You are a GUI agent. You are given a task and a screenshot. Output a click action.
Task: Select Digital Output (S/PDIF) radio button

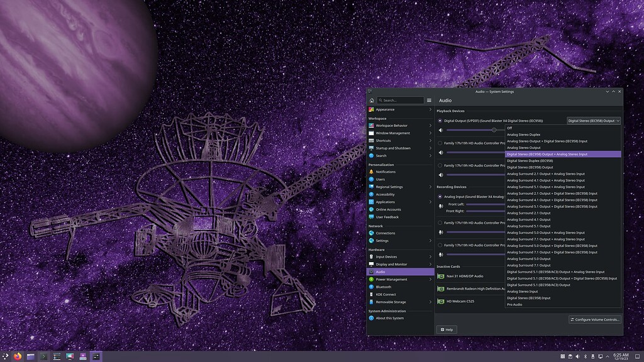[440, 121]
